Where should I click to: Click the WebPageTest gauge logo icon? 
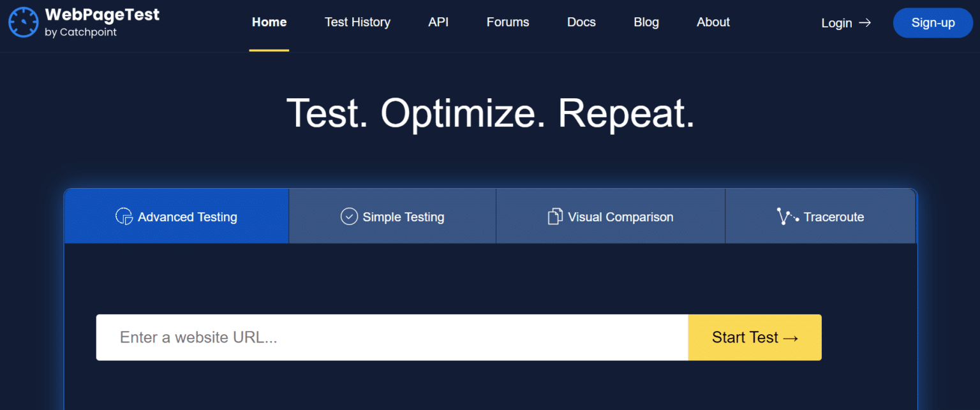(x=24, y=22)
